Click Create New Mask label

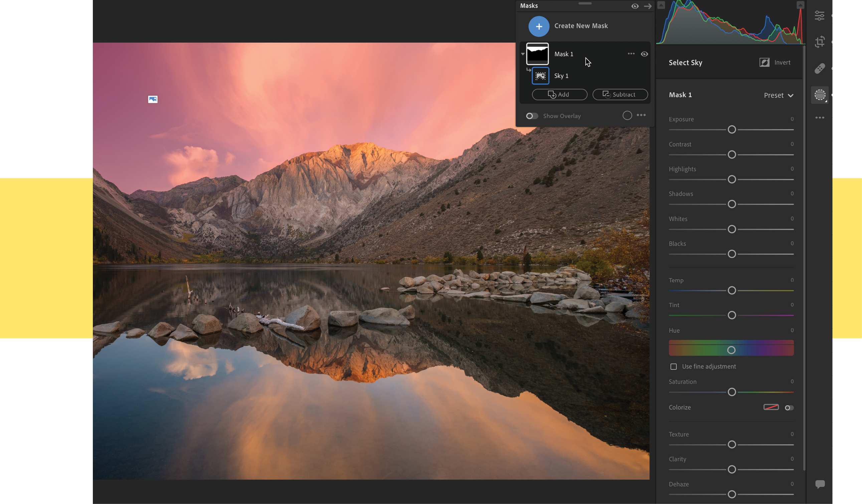pyautogui.click(x=581, y=26)
